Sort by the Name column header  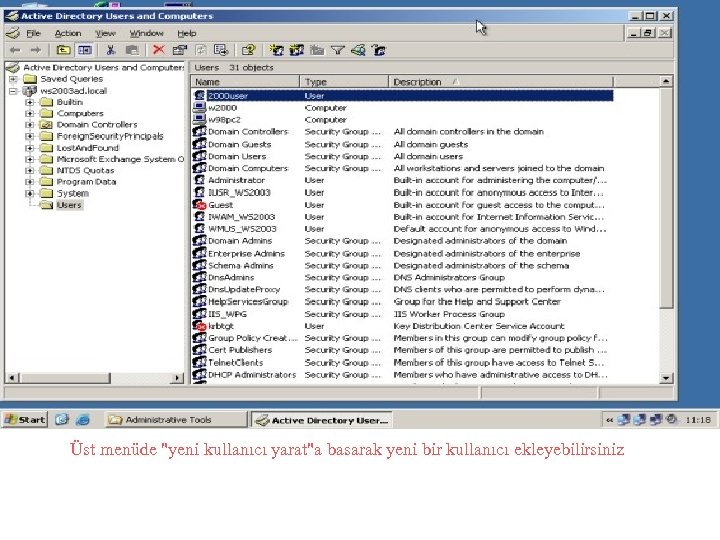(x=245, y=82)
